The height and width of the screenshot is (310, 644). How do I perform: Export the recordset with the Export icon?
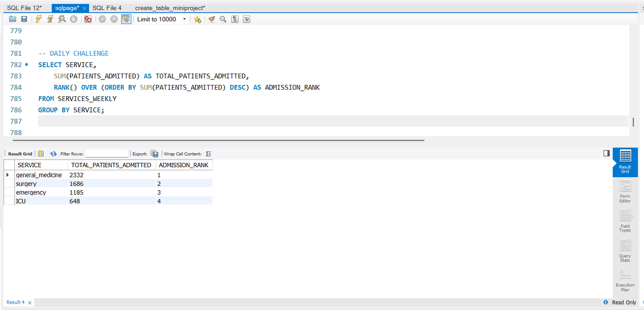click(154, 154)
